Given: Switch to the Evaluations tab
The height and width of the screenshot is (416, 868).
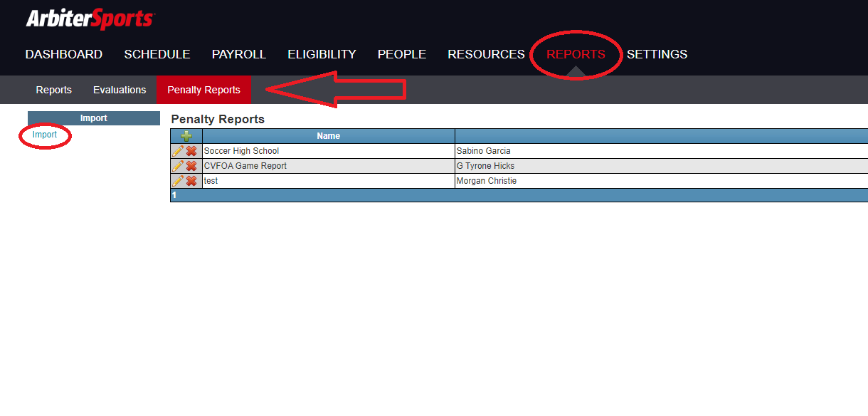Looking at the screenshot, I should (119, 90).
